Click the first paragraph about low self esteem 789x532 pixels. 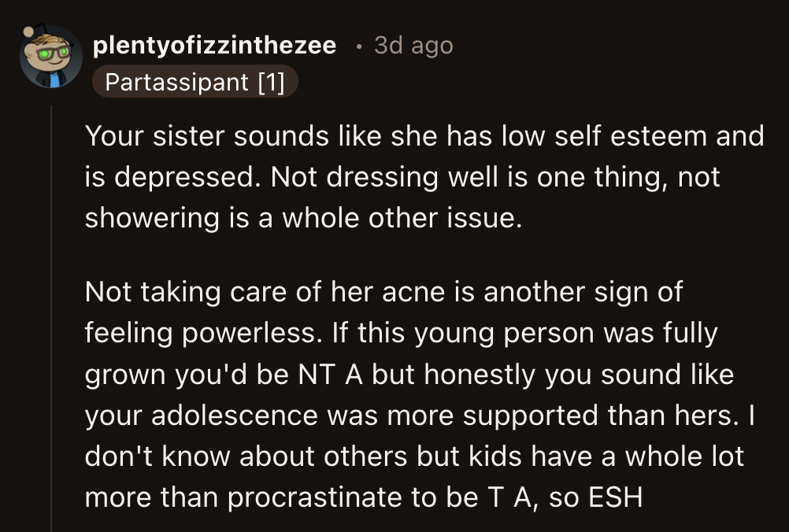pyautogui.click(x=425, y=176)
